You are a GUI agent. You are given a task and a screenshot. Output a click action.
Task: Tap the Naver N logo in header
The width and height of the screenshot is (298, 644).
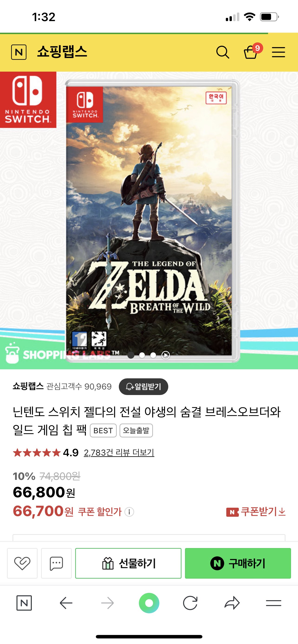pyautogui.click(x=19, y=52)
